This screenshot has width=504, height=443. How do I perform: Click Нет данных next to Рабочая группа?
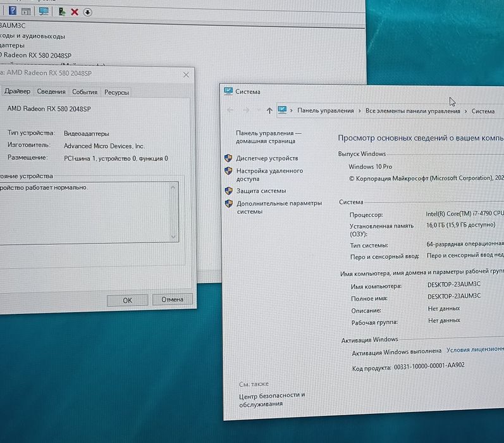pos(444,320)
